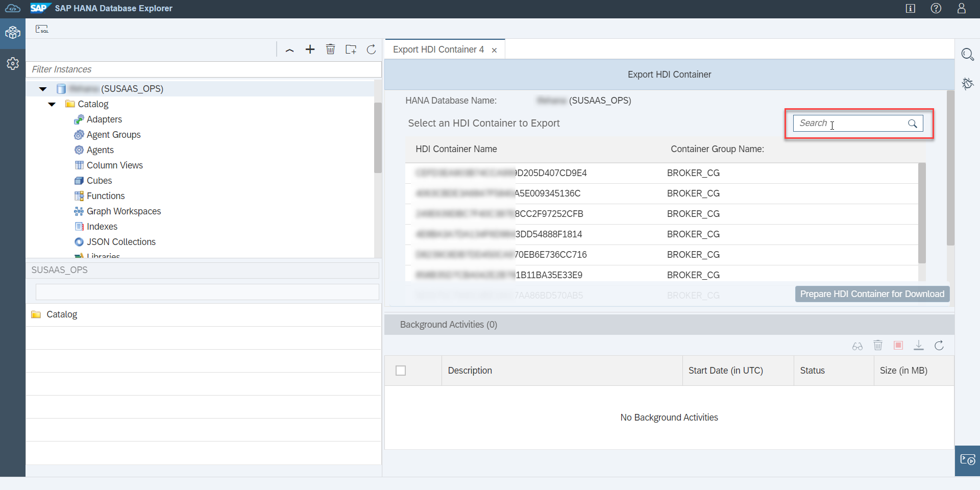This screenshot has width=980, height=490.
Task: Select container row ending A5E009345136C
Action: click(661, 193)
